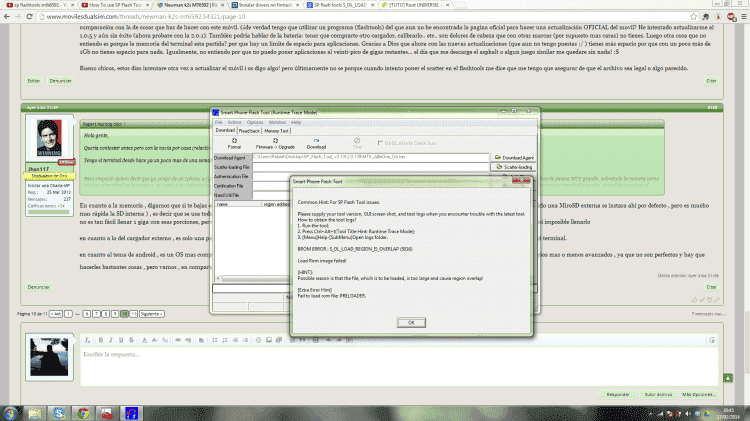Open the File menu in Flash Tool

coord(219,122)
